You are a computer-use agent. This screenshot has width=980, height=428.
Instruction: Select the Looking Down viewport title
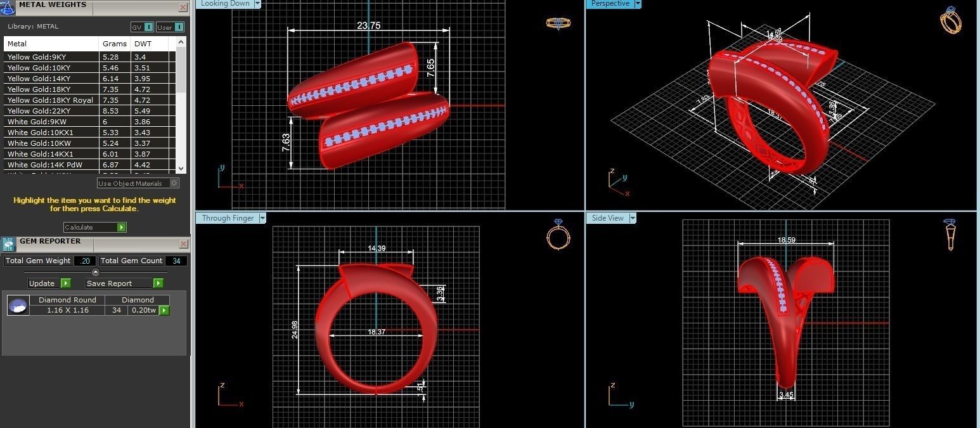pos(225,3)
